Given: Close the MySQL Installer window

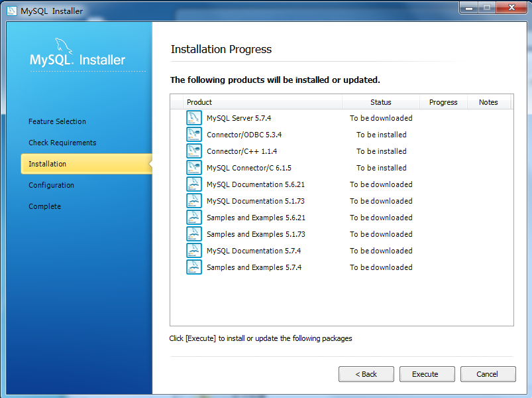Looking at the screenshot, I should [x=511, y=7].
